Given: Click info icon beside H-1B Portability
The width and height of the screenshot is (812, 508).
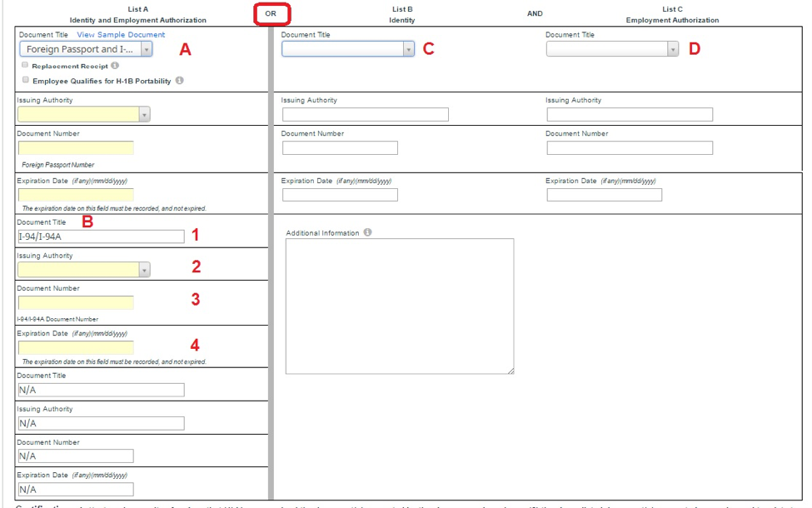Looking at the screenshot, I should click(x=179, y=81).
